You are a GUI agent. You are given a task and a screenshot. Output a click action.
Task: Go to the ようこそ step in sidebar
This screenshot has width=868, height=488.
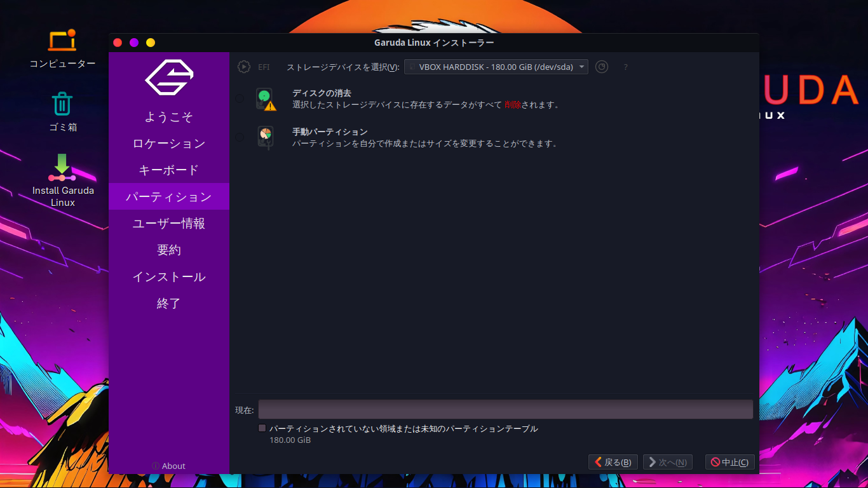(169, 117)
